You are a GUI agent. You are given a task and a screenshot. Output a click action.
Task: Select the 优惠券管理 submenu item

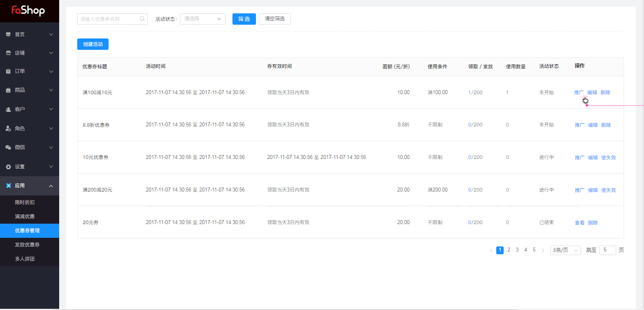point(29,231)
